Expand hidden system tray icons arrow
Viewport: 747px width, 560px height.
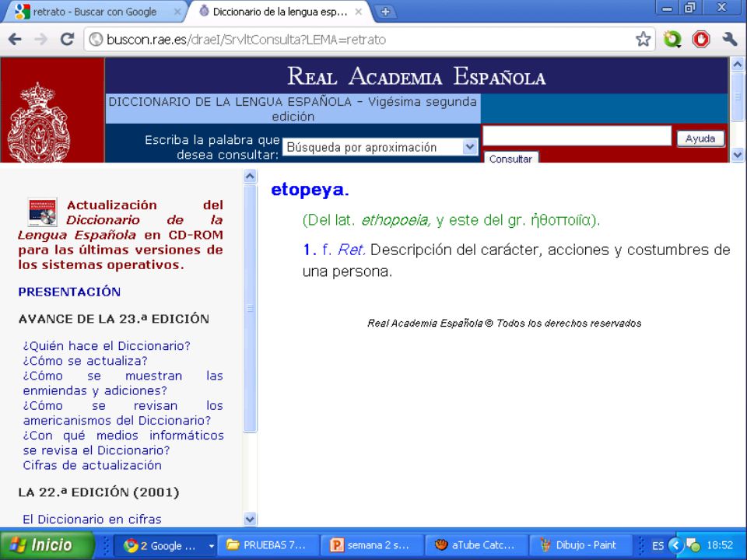[675, 545]
